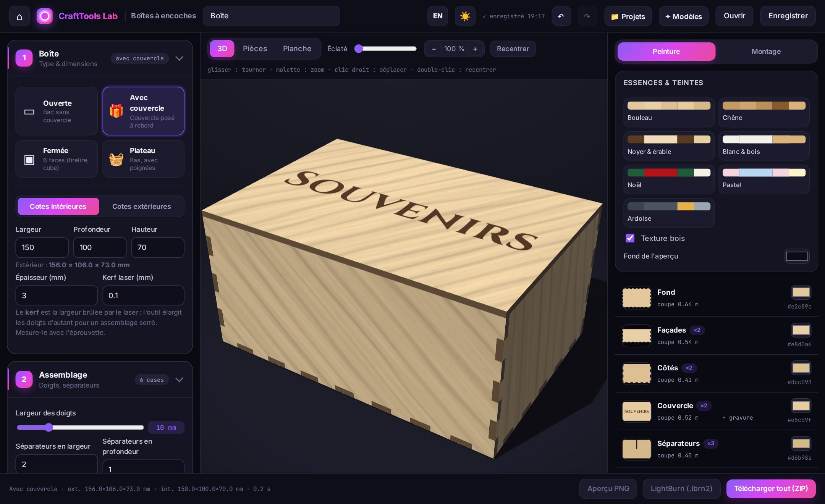Collapse the Boîte section chevron

tap(179, 58)
